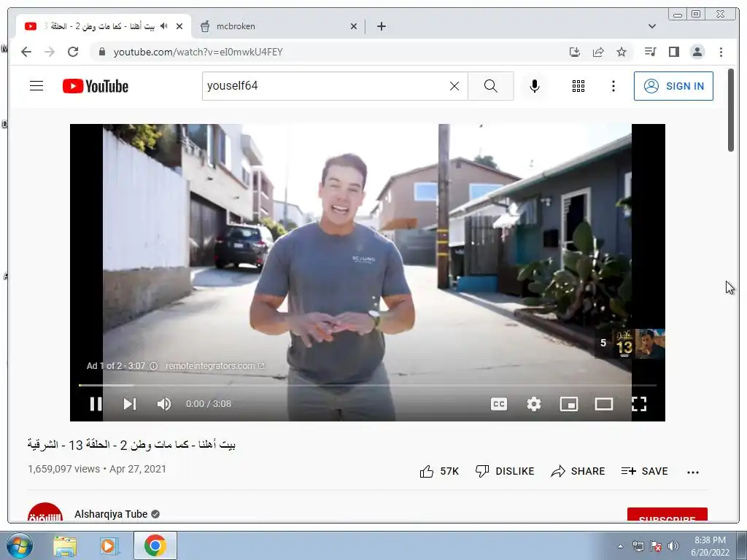
Task: Mute the video volume
Action: [164, 404]
